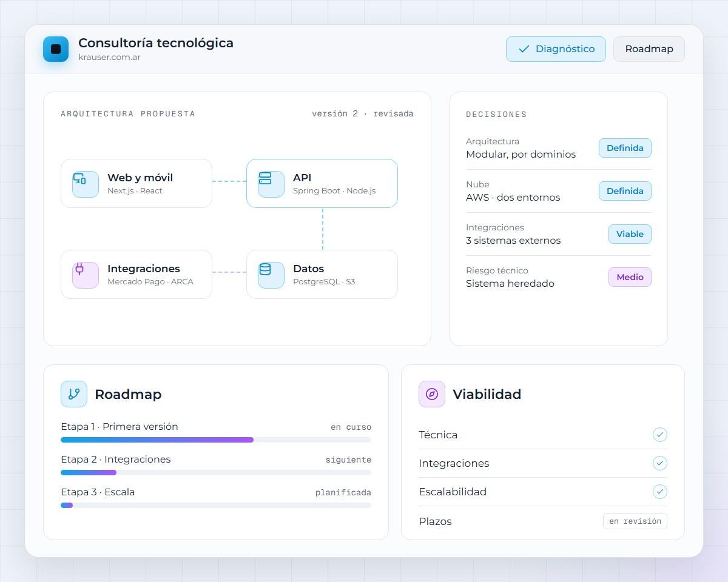The height and width of the screenshot is (582, 728).
Task: Click 'AWS · dos entornos' text
Action: 513,198
